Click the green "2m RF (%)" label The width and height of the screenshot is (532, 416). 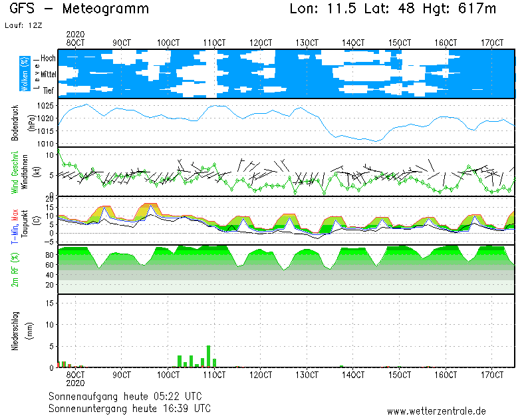click(15, 270)
